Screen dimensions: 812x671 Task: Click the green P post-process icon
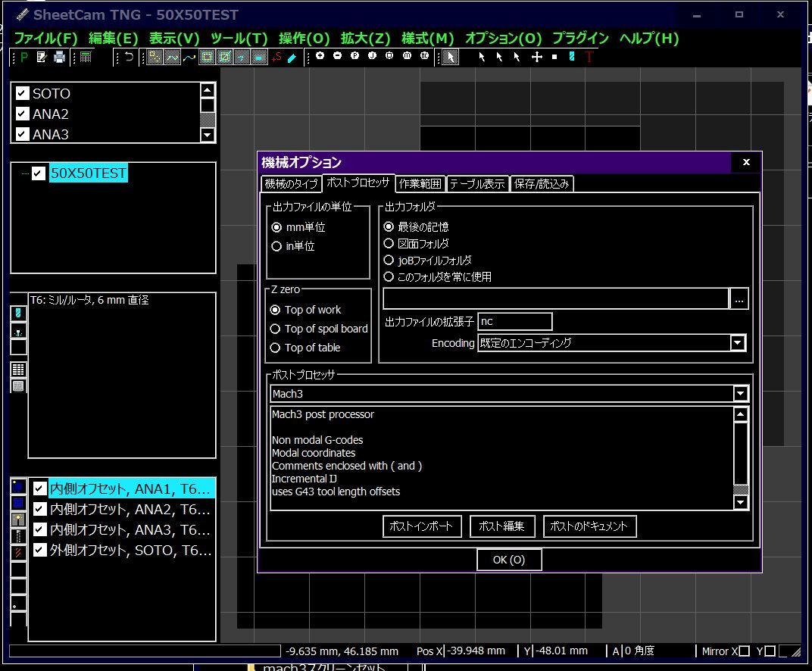click(x=23, y=57)
